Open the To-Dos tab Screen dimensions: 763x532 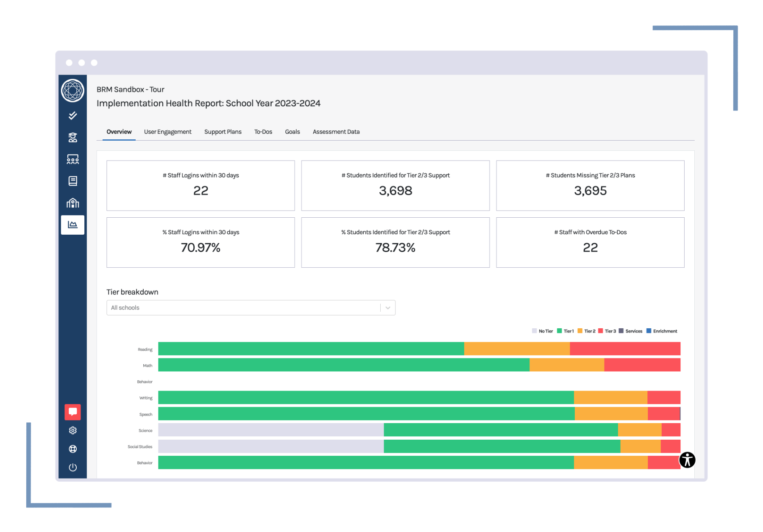point(263,132)
